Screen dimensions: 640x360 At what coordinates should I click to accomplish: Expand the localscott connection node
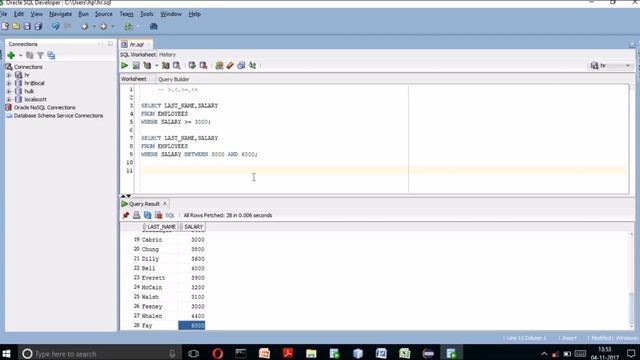click(9, 100)
